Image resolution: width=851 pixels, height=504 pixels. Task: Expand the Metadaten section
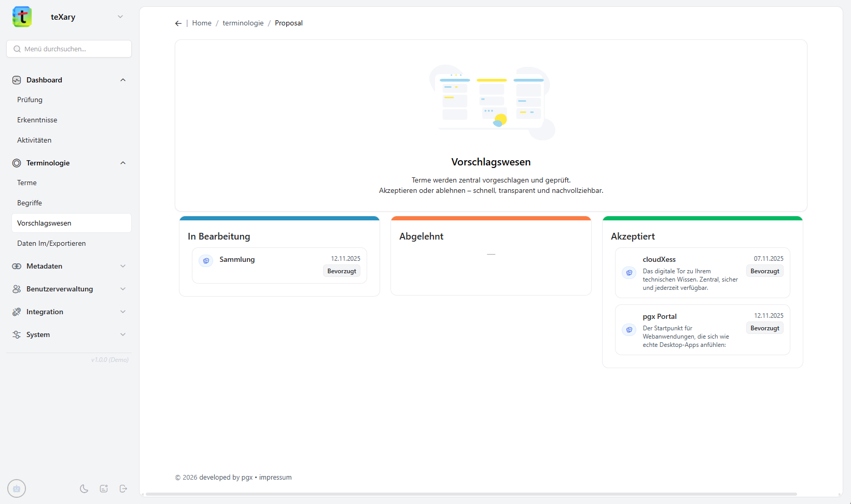coord(123,266)
